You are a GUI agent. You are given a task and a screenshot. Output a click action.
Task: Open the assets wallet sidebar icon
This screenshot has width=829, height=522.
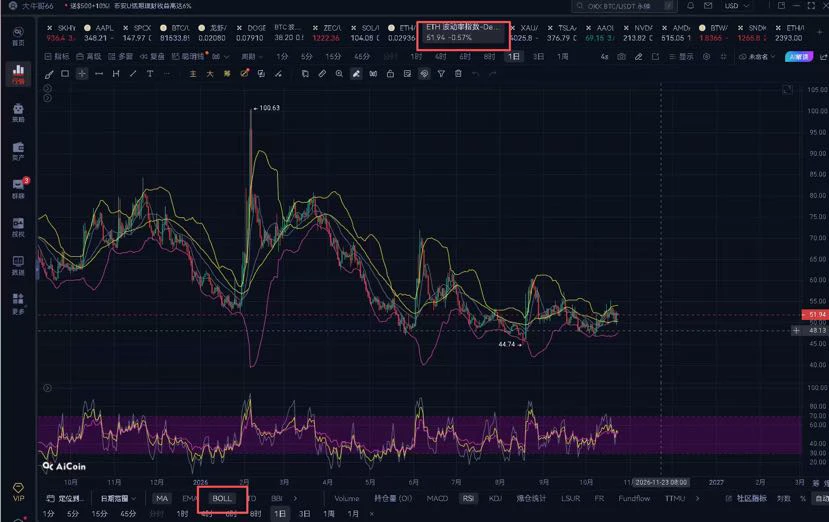coord(18,151)
